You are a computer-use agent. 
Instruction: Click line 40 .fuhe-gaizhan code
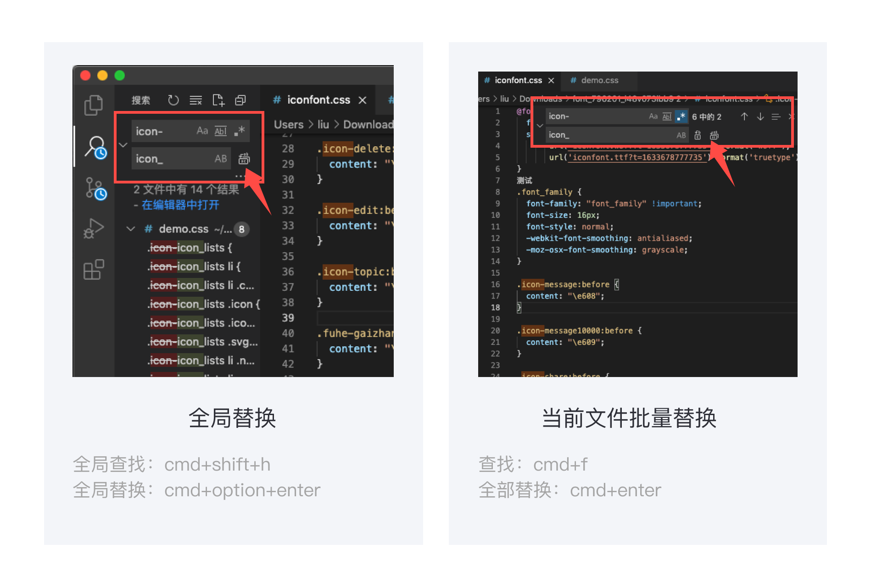click(355, 333)
